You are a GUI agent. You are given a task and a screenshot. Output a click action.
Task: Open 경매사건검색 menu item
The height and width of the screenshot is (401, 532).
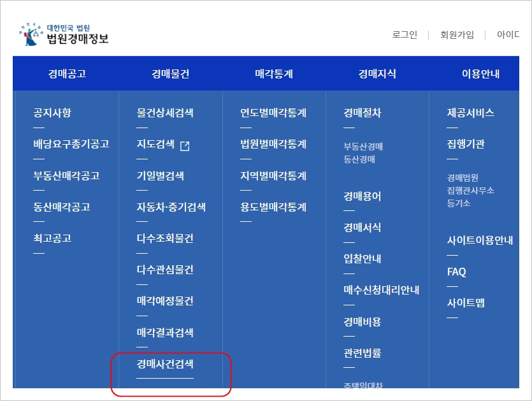point(165,364)
